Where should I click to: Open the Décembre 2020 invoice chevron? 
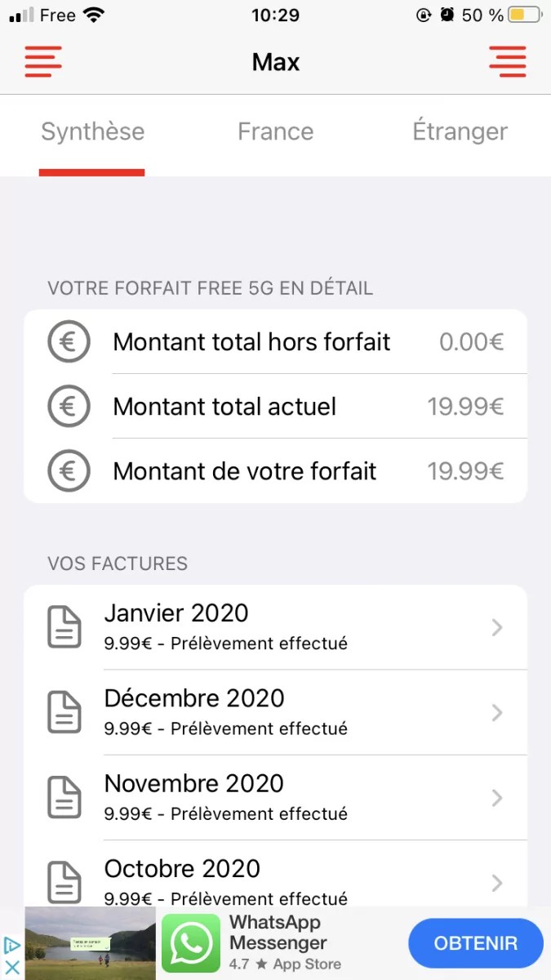pyautogui.click(x=496, y=711)
